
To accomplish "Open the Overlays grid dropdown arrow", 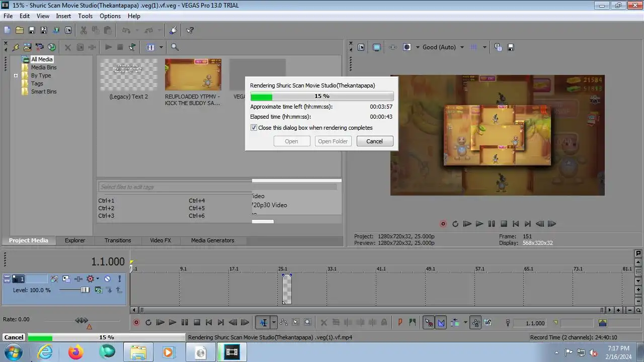I will pos(485,47).
